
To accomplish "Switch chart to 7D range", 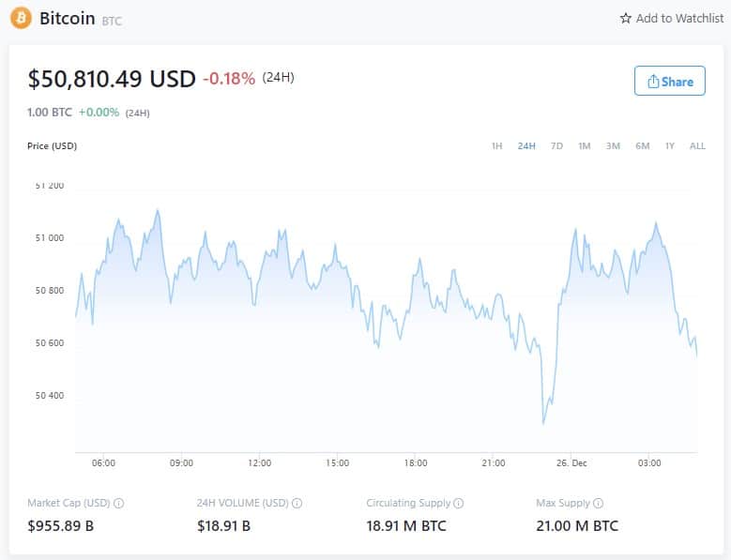I will (x=556, y=145).
